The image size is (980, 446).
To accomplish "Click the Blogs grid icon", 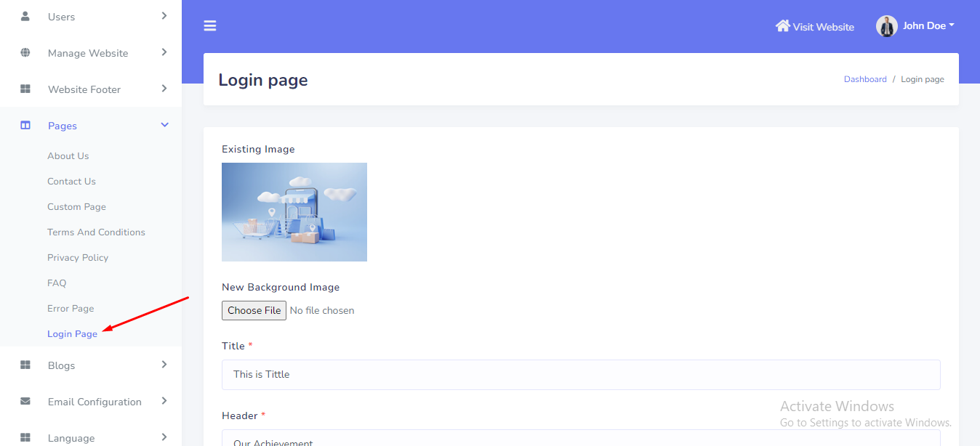I will 25,365.
